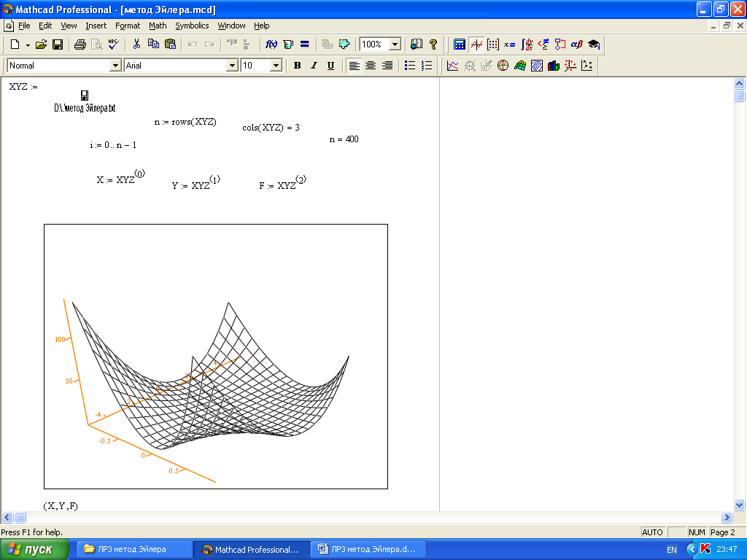Insert a 3D bar plot

pyautogui.click(x=554, y=66)
